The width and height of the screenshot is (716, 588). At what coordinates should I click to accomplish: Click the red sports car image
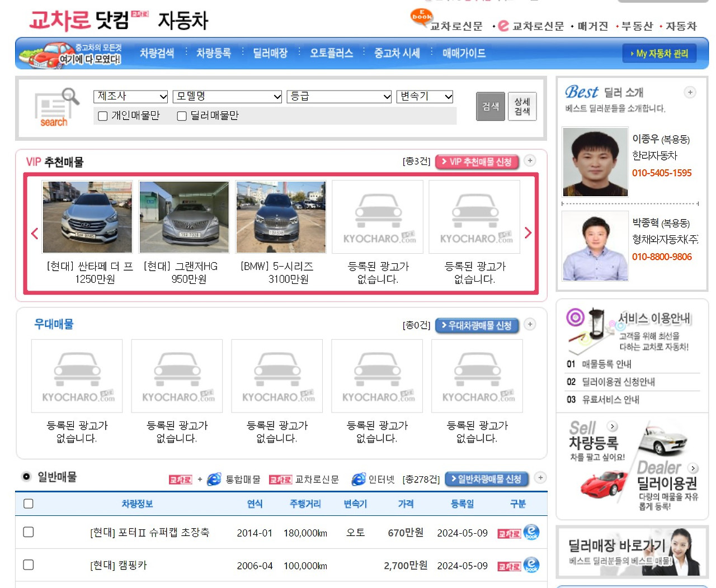pos(604,484)
